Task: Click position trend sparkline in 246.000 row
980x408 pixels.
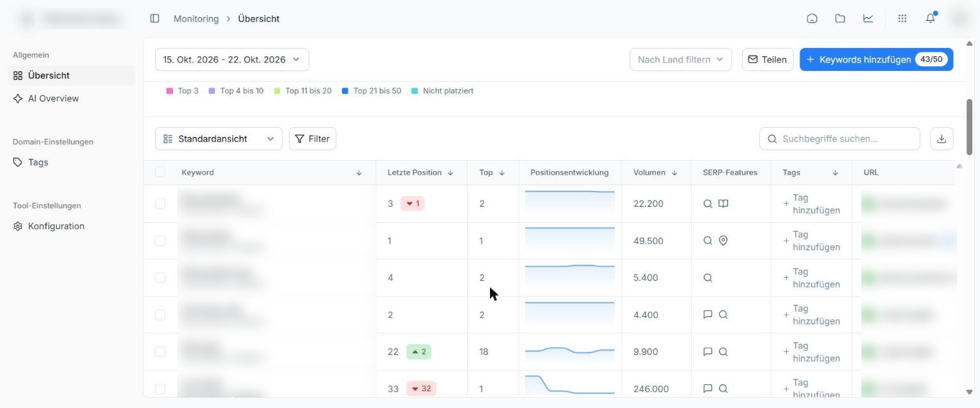Action: pyautogui.click(x=570, y=385)
